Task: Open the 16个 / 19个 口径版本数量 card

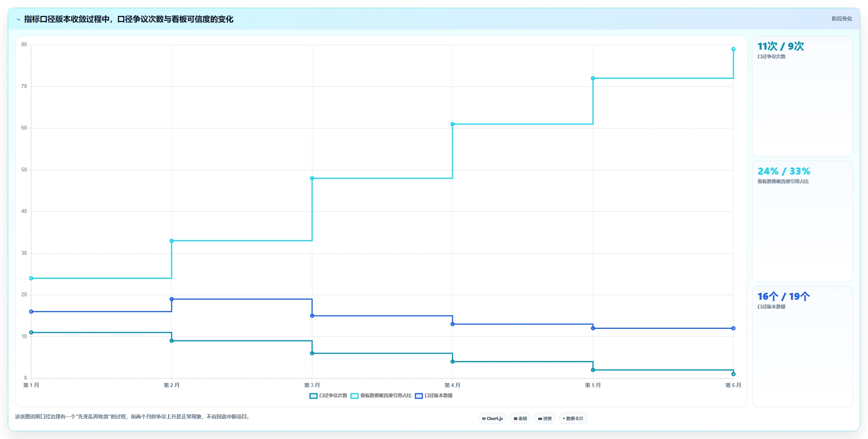Action: [x=802, y=346]
